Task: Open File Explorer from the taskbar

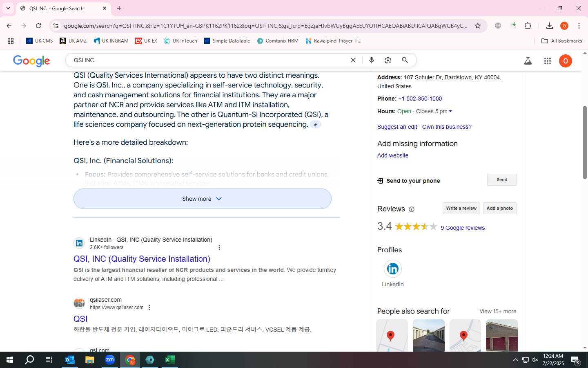Action: (x=90, y=360)
